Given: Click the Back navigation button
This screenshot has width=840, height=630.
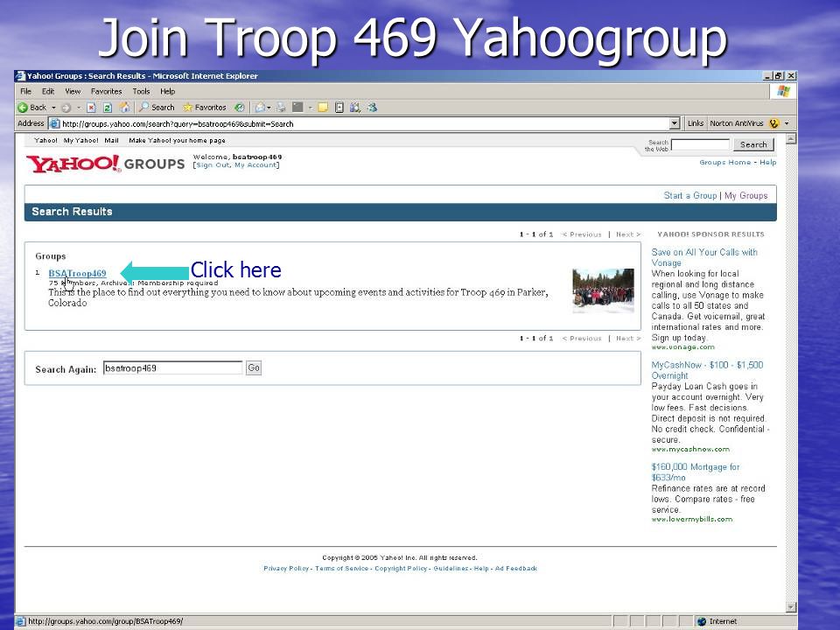Looking at the screenshot, I should pos(32,108).
